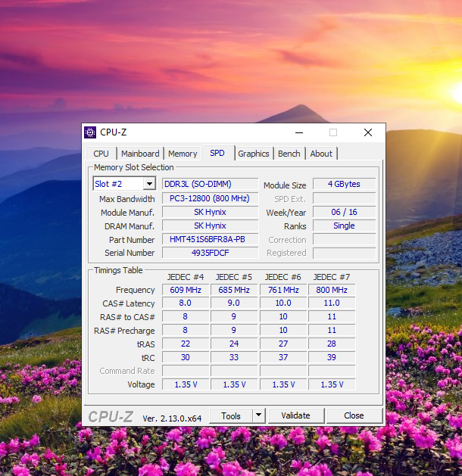The height and width of the screenshot is (476, 462).
Task: Go to the About tab
Action: pos(321,154)
